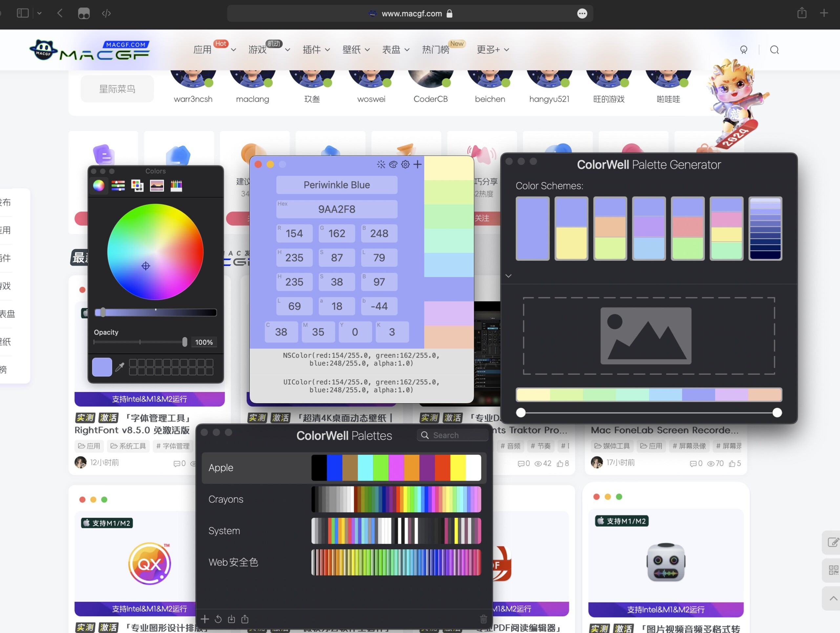840x633 pixels.
Task: Click the 关注 button
Action: tap(483, 218)
